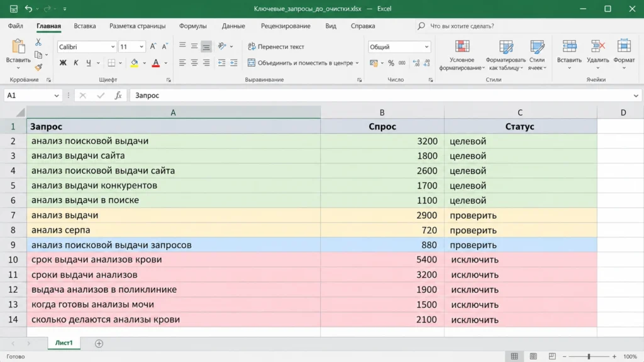Image resolution: width=644 pixels, height=362 pixels.
Task: Toggle align text right
Action: tap(206, 63)
